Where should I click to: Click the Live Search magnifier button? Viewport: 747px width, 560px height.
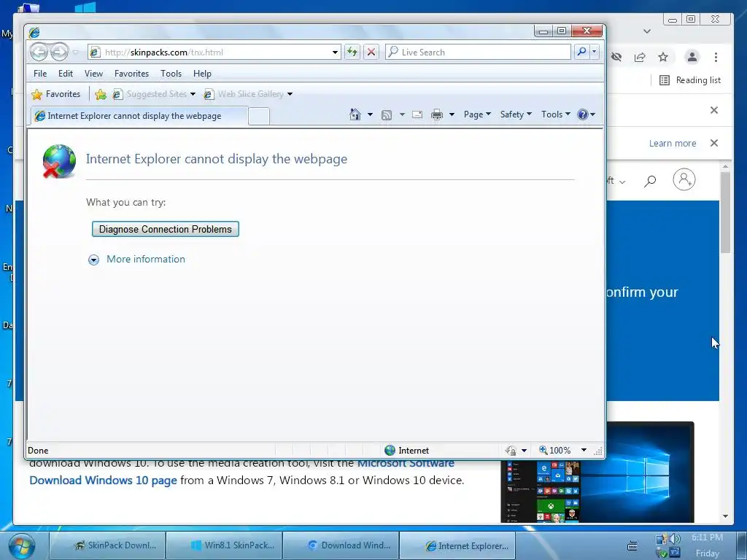[x=581, y=52]
